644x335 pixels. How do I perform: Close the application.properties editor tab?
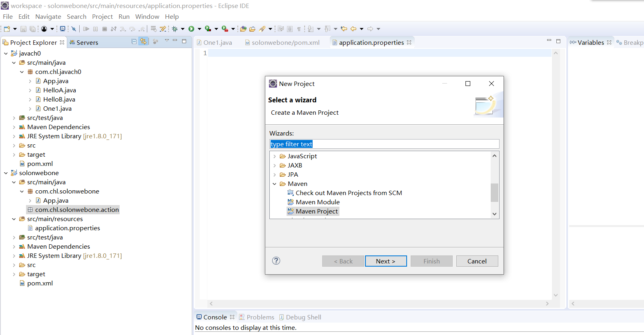coord(409,42)
